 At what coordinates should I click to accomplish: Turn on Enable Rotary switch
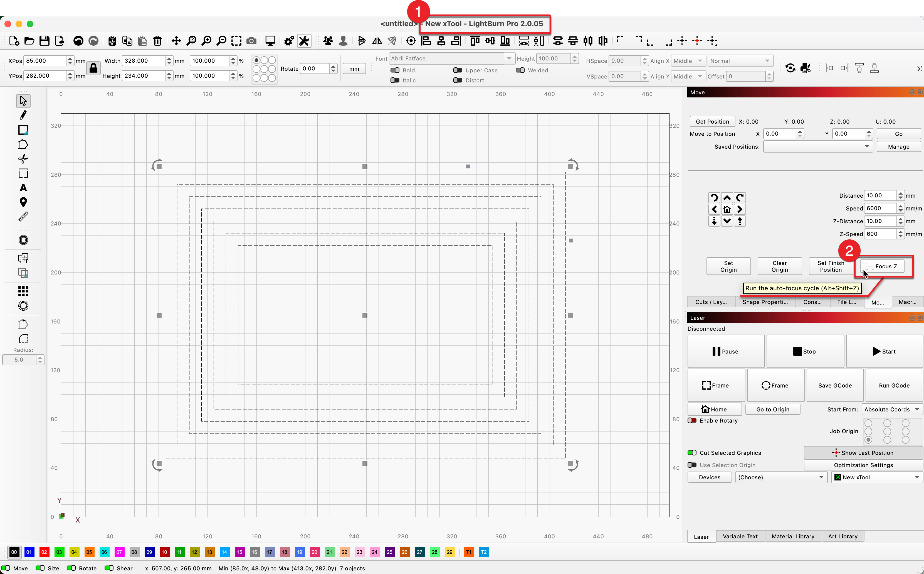point(692,421)
